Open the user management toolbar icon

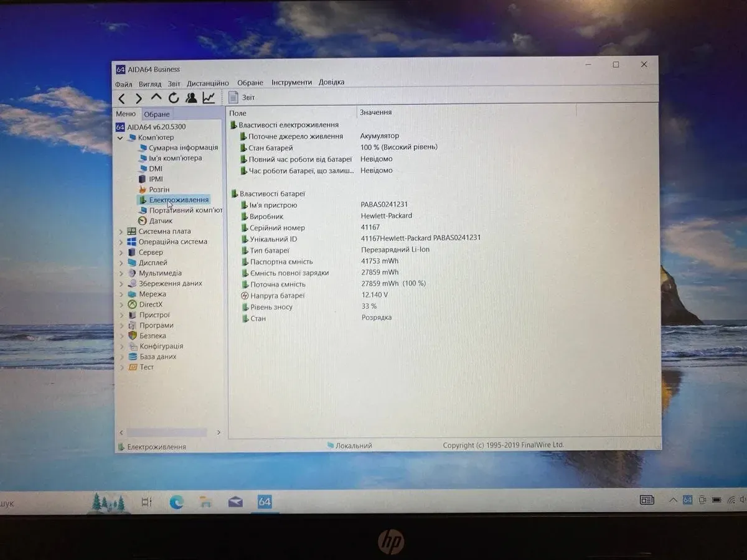click(191, 97)
